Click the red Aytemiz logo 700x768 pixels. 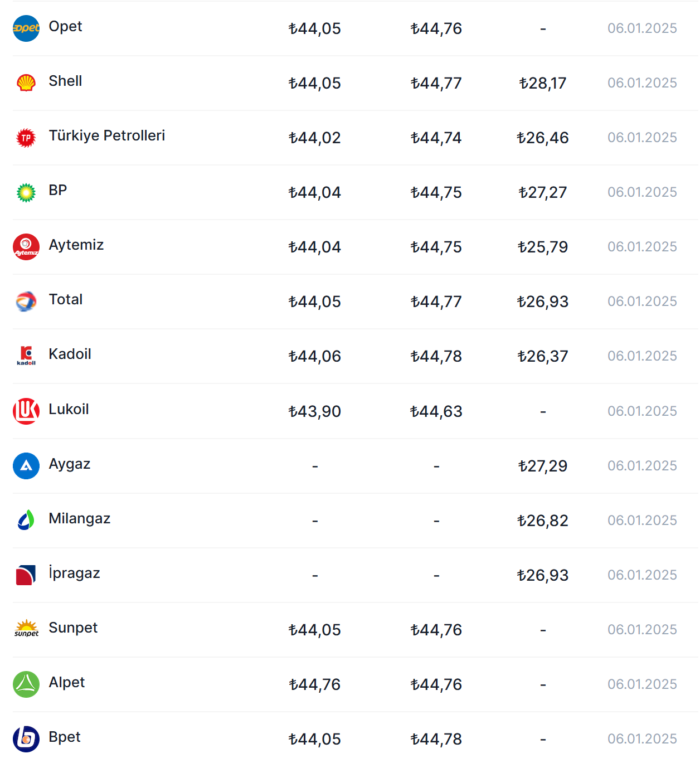[x=26, y=247]
